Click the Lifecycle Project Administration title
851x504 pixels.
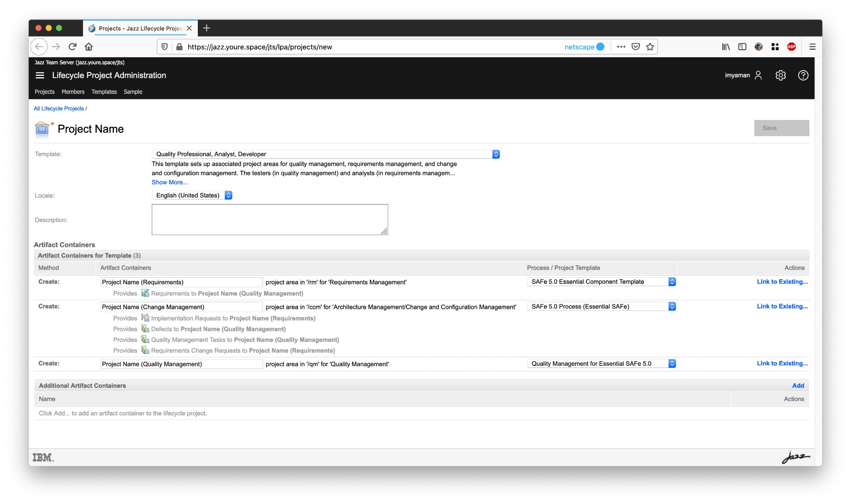[109, 75]
